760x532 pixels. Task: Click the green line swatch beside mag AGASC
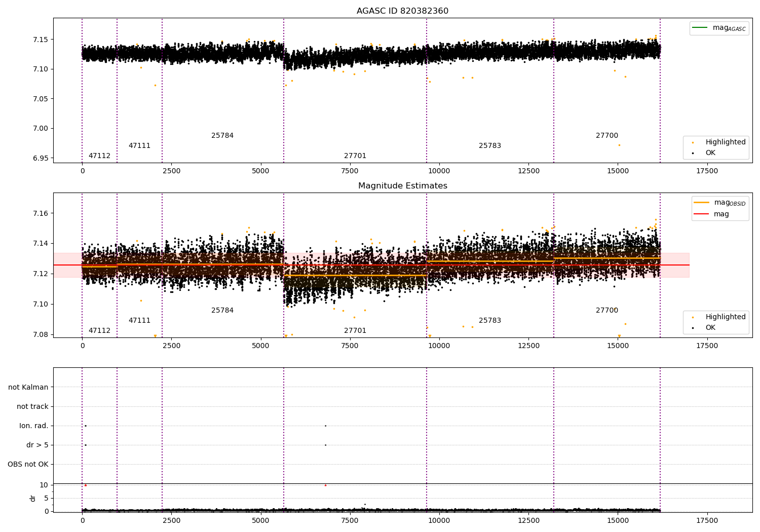point(700,27)
